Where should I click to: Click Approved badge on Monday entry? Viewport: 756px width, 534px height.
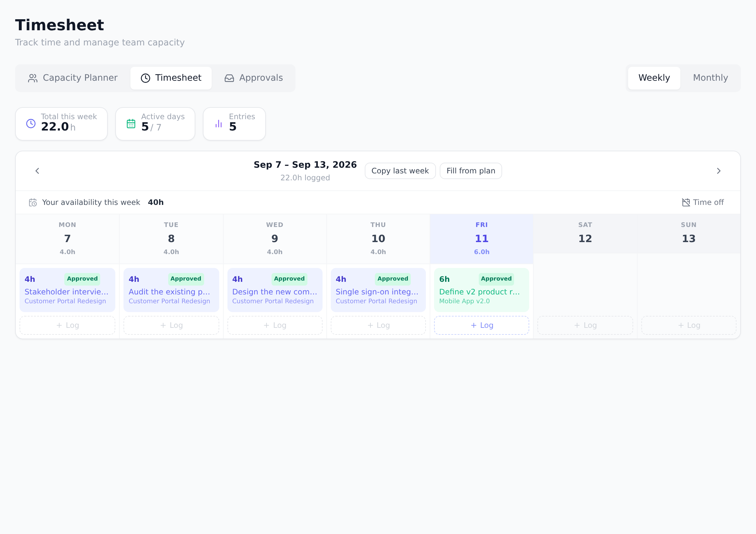[82, 279]
